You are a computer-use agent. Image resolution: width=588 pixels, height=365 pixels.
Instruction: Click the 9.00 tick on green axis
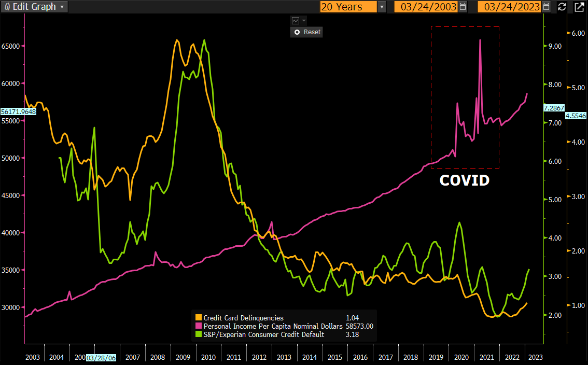click(555, 46)
